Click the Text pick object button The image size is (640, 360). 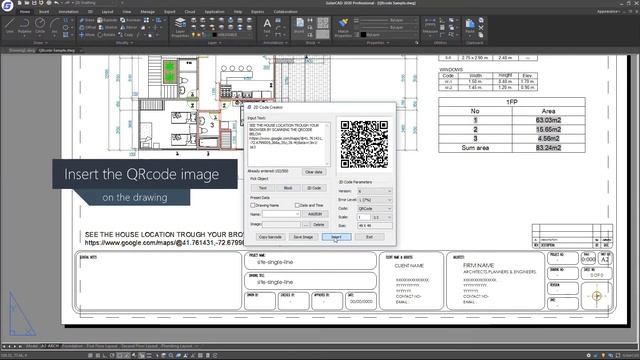click(x=262, y=188)
